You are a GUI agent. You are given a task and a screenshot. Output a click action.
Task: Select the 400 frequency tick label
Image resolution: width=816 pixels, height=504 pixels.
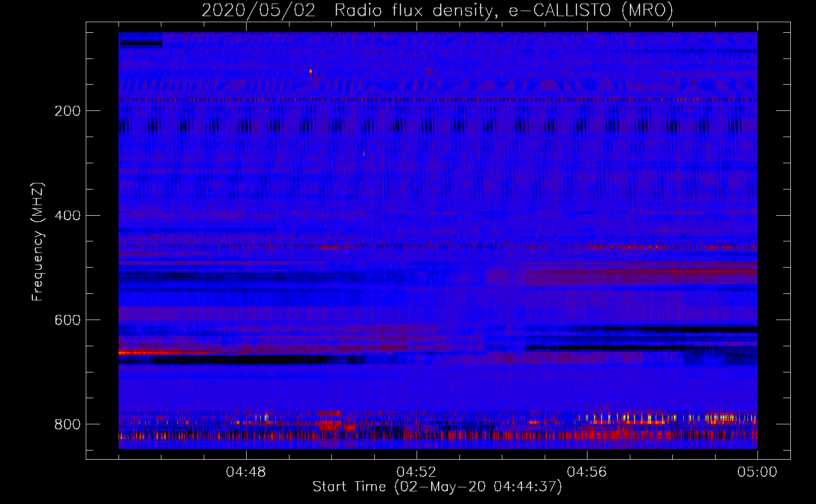(68, 216)
